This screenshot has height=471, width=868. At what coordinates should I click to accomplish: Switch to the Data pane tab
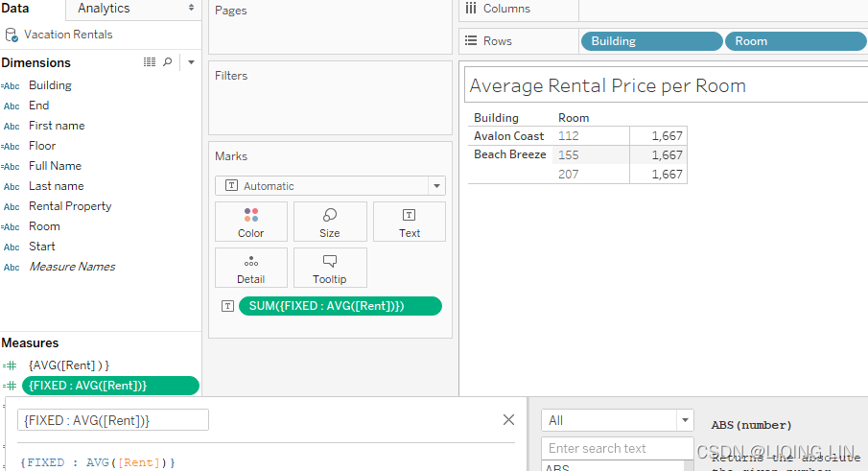(x=15, y=9)
